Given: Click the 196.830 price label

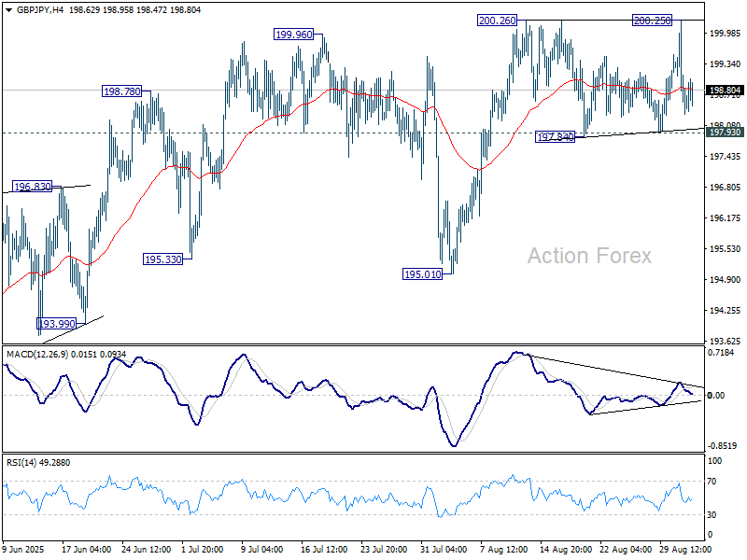Looking at the screenshot, I should click(32, 187).
